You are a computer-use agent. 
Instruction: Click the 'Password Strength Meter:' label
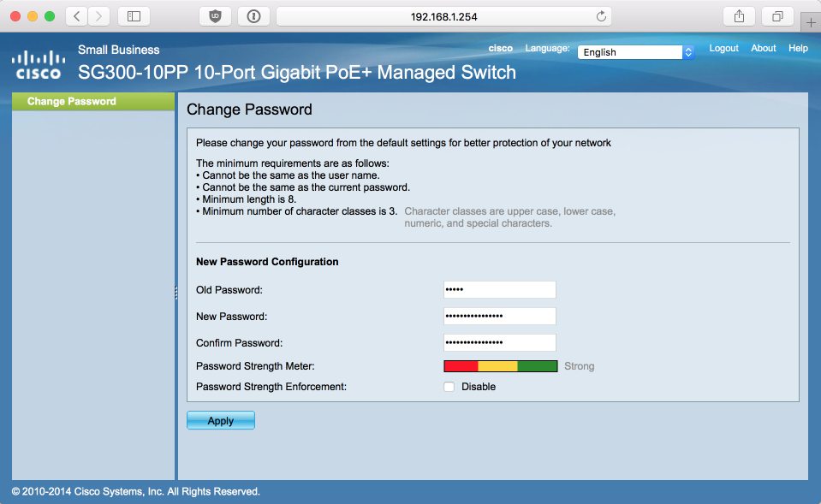pos(255,366)
